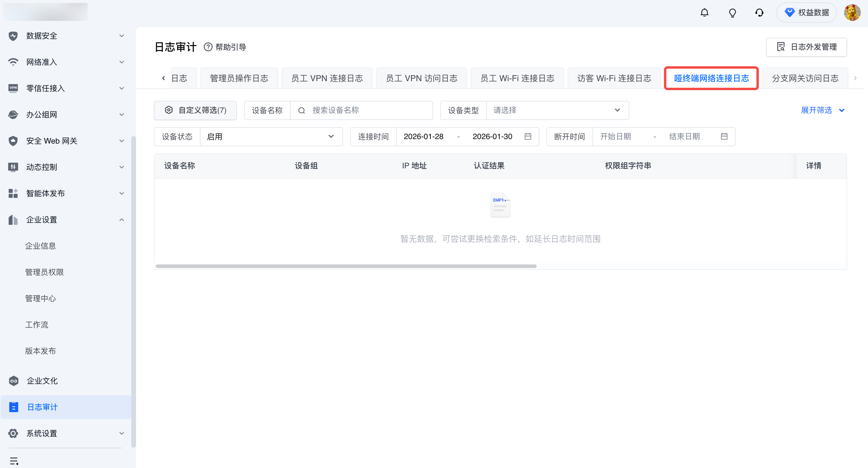Viewport: 868px width, 468px height.
Task: Click the 办公组网 planet icon
Action: click(x=13, y=115)
